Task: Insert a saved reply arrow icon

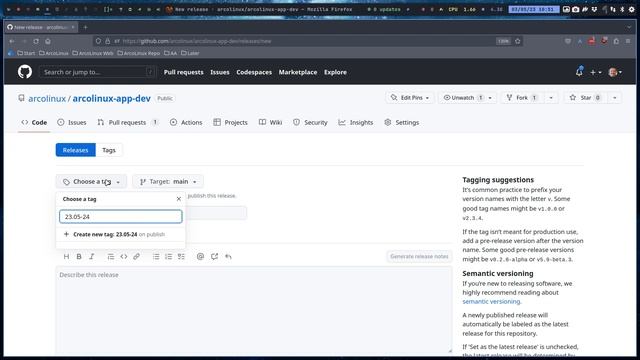Action: pos(228,256)
